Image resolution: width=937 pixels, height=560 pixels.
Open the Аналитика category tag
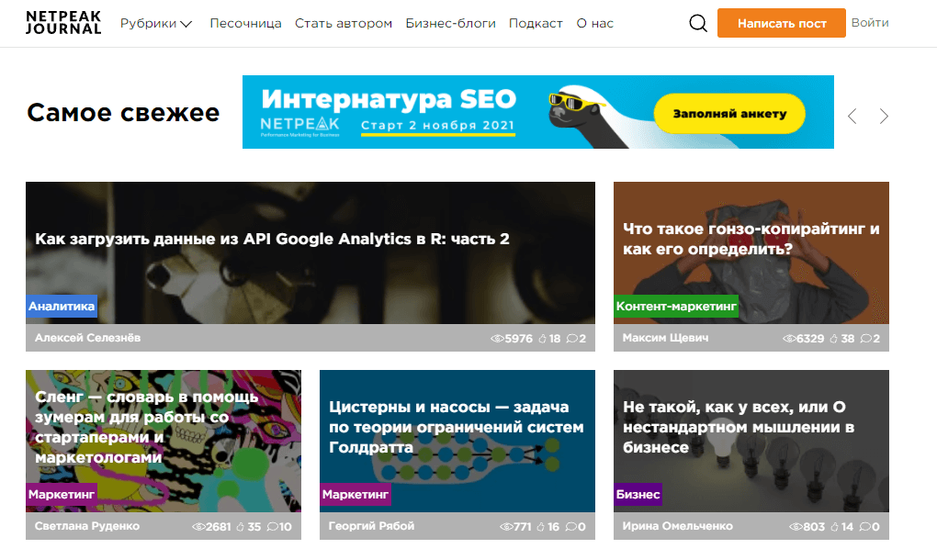point(62,307)
